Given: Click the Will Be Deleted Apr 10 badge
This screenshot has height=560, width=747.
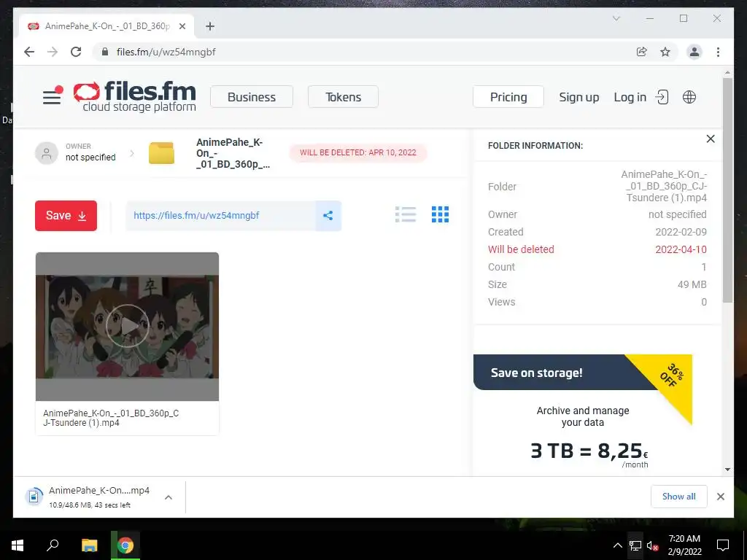Looking at the screenshot, I should [x=357, y=153].
